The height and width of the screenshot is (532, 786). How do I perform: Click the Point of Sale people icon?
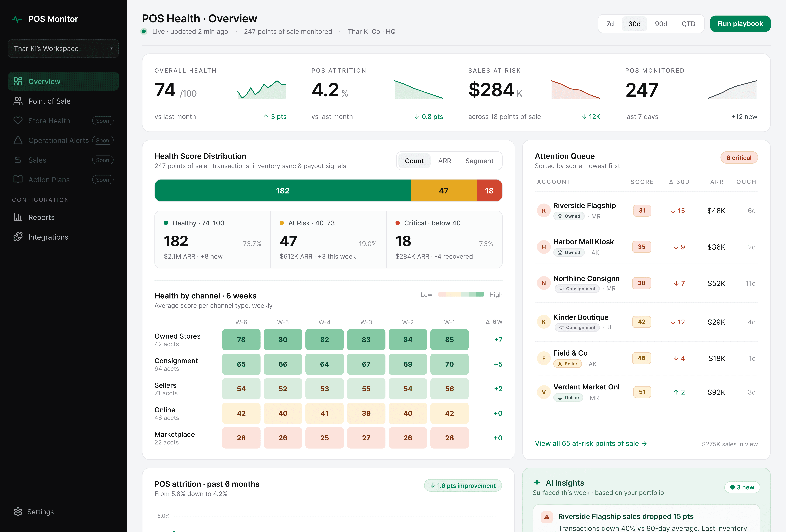coord(18,101)
